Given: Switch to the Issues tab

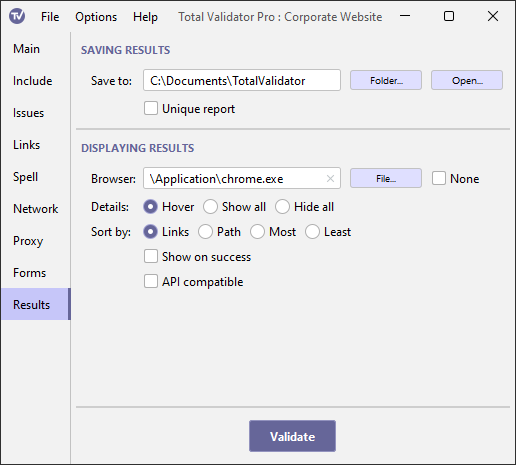Looking at the screenshot, I should point(35,113).
